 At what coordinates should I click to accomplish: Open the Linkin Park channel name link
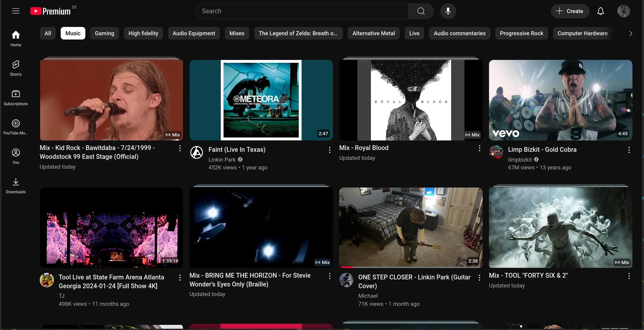pyautogui.click(x=222, y=160)
